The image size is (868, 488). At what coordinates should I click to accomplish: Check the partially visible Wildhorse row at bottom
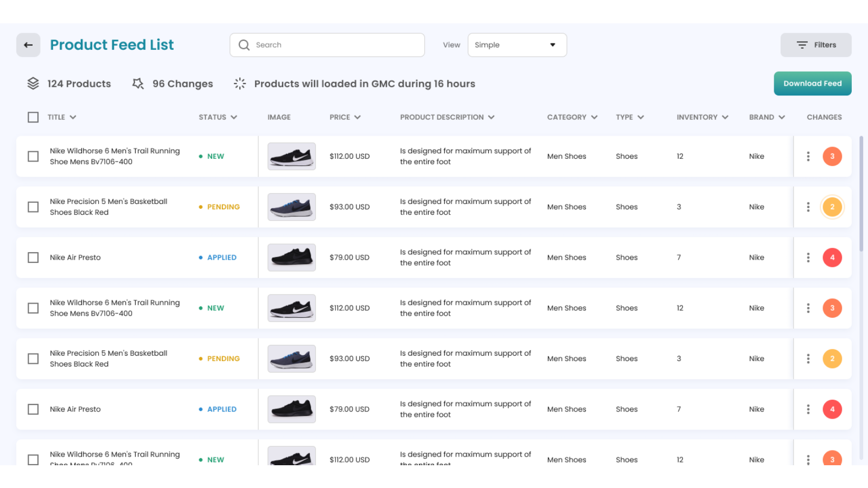pyautogui.click(x=33, y=459)
